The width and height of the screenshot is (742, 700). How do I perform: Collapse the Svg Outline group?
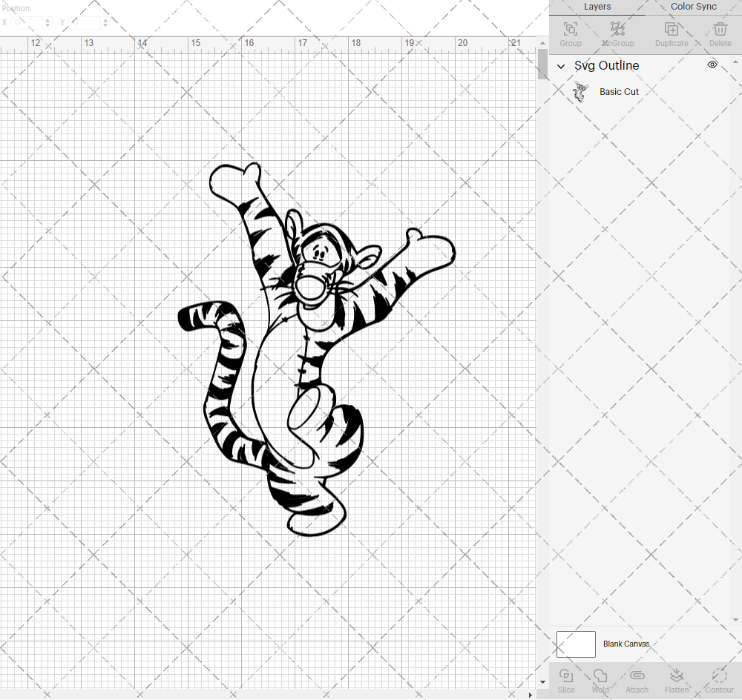click(x=561, y=66)
